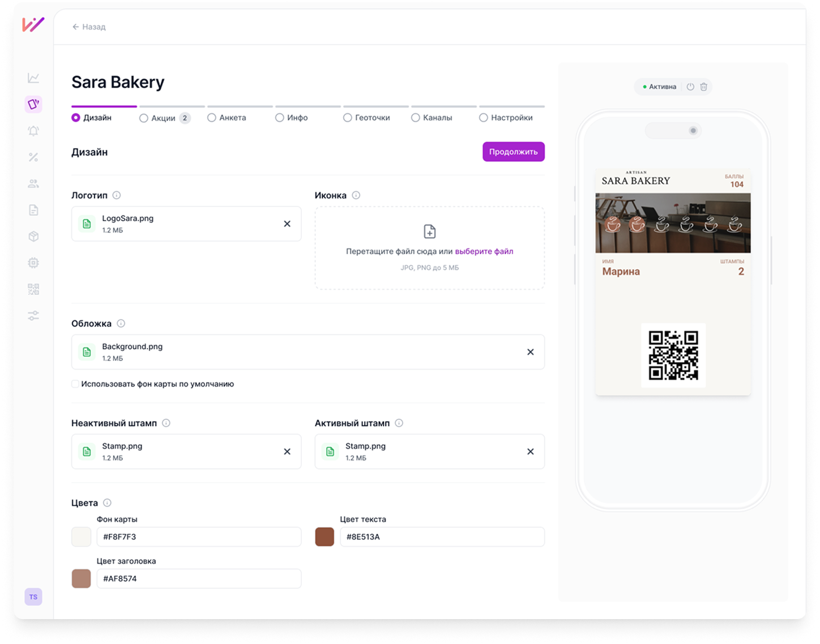The width and height of the screenshot is (820, 644).
Task: Click the info icon next to Обложка
Action: tap(121, 324)
